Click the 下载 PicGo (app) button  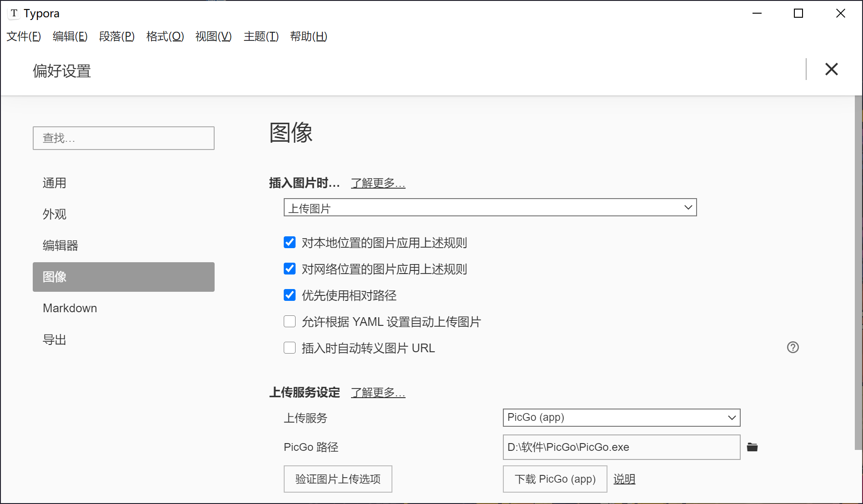555,479
